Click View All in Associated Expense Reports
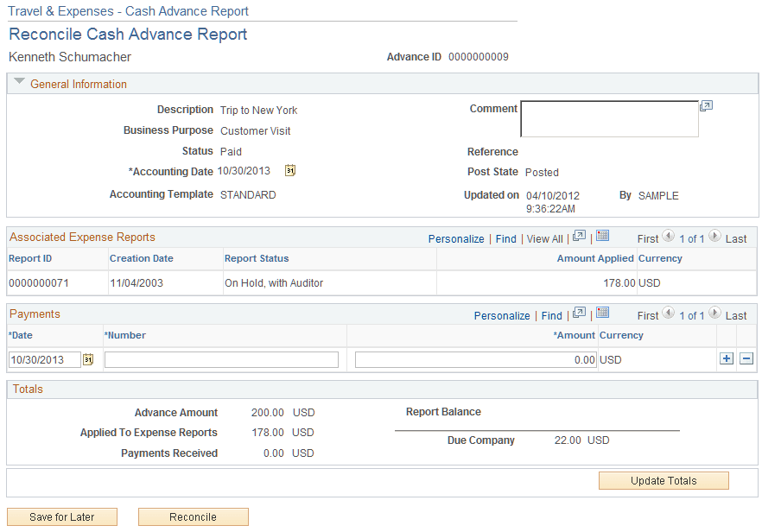The height and width of the screenshot is (532, 762). [544, 237]
